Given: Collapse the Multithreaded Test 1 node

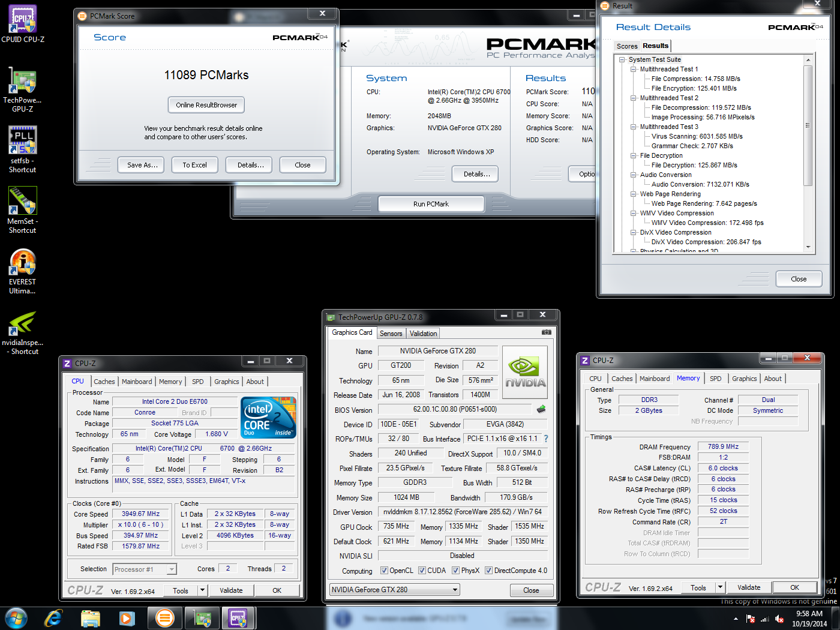Looking at the screenshot, I should 634,69.
